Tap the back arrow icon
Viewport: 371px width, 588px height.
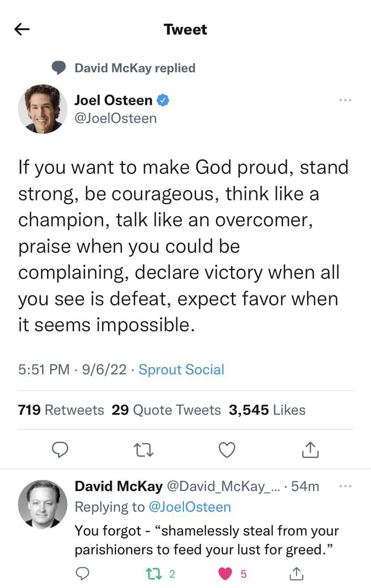point(22,30)
